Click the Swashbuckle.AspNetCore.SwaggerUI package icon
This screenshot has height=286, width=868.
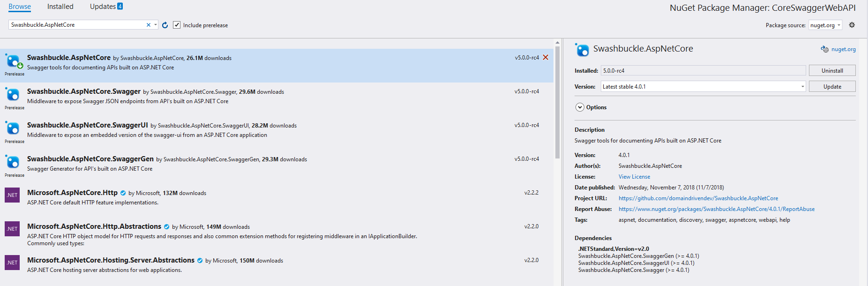coord(13,128)
